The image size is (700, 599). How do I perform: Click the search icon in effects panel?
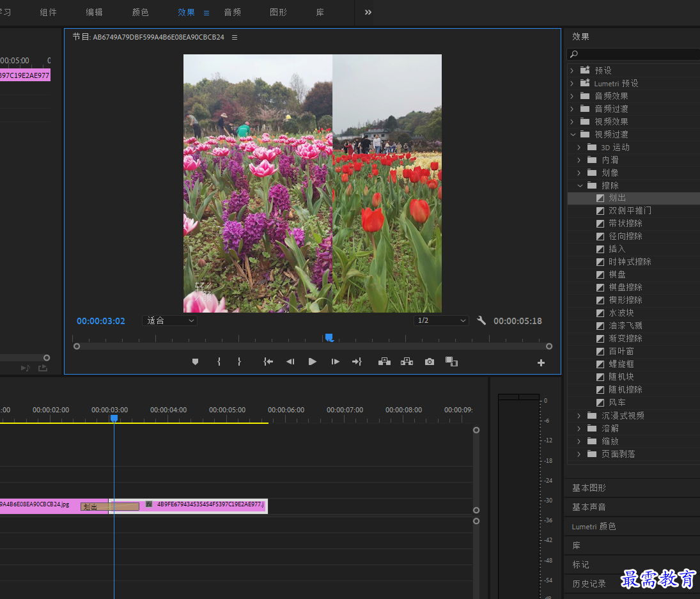click(x=574, y=54)
